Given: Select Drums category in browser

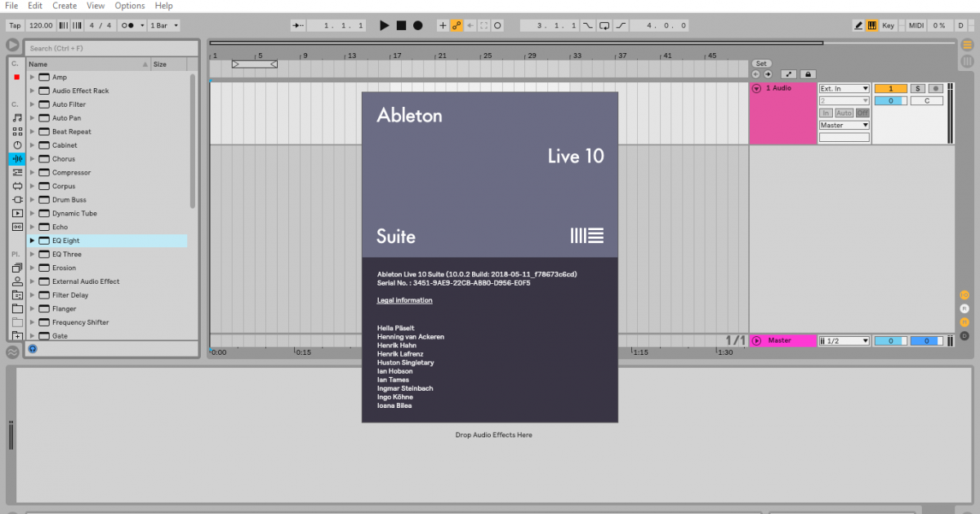Looking at the screenshot, I should [17, 131].
